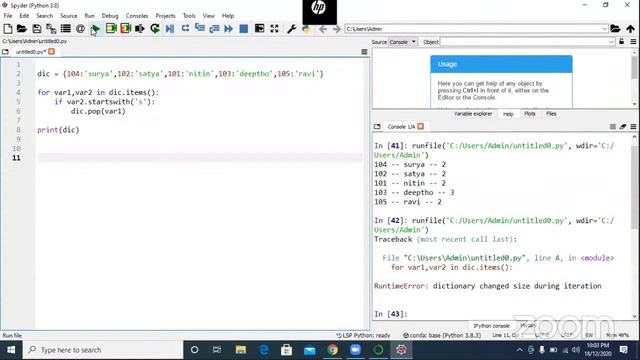640x360 pixels.
Task: Step into function during debug
Action: pos(200,29)
